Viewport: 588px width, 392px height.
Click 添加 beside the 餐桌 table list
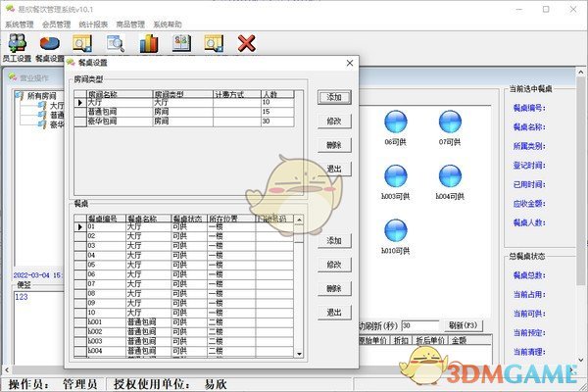[x=334, y=241]
